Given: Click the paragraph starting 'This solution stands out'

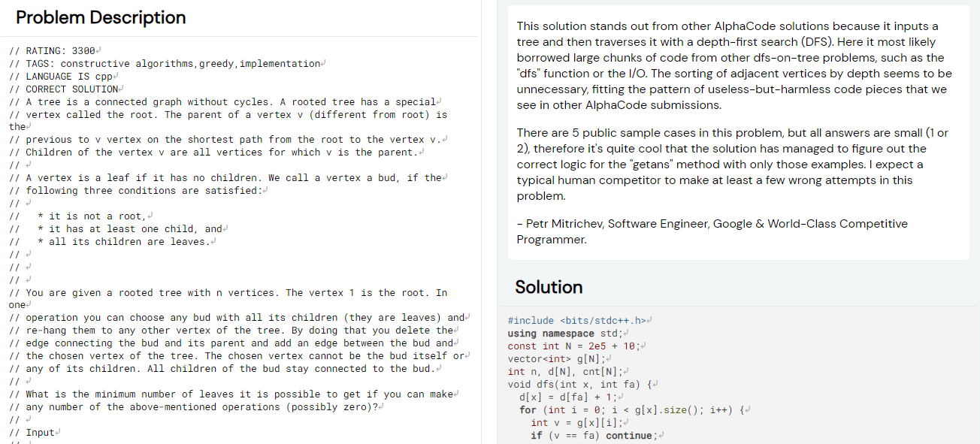Looking at the screenshot, I should click(733, 65).
